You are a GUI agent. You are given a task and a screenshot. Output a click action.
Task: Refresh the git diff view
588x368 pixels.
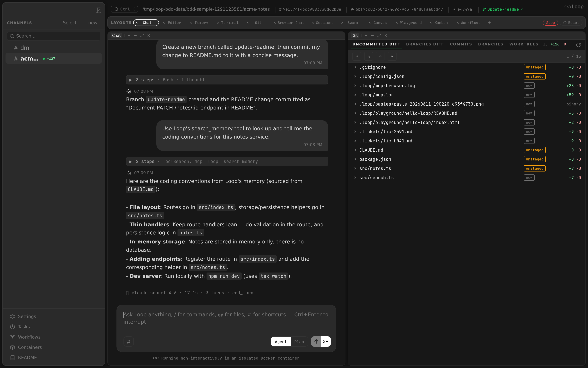click(x=578, y=45)
